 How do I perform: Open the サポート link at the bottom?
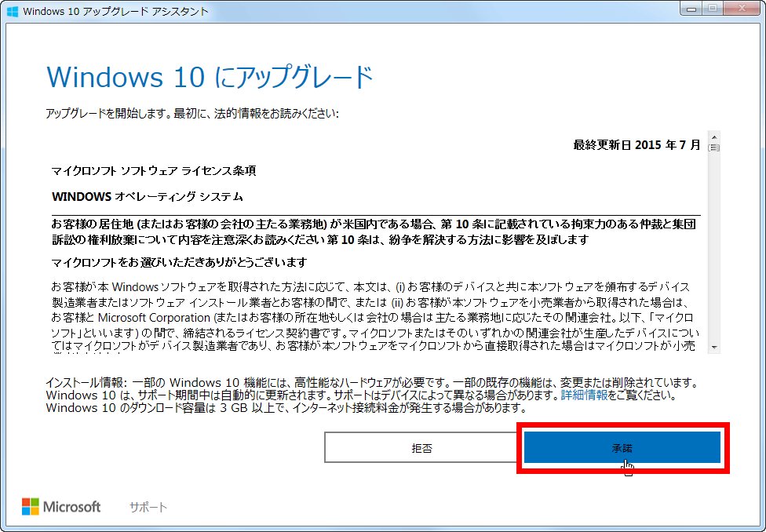click(148, 507)
